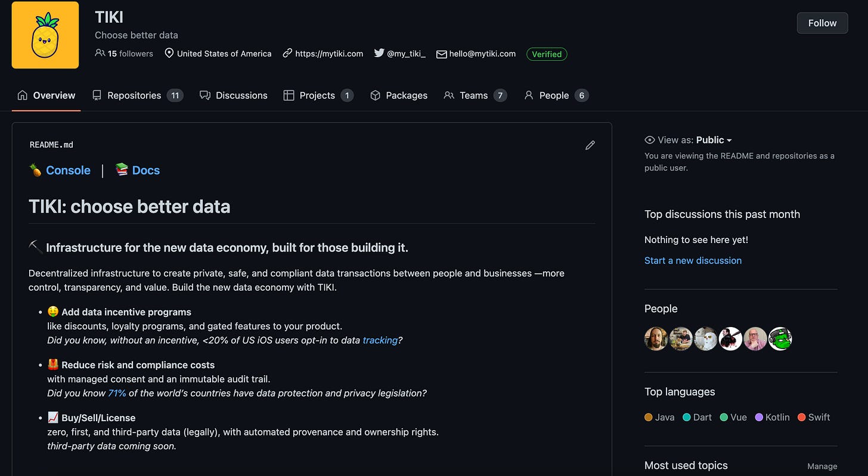Image resolution: width=868 pixels, height=476 pixels.
Task: Open the View as: Public dropdown
Action: (x=714, y=140)
